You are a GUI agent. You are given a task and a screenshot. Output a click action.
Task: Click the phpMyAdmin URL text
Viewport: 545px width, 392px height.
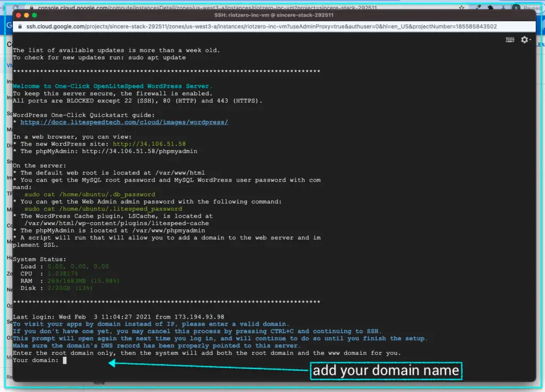point(139,151)
